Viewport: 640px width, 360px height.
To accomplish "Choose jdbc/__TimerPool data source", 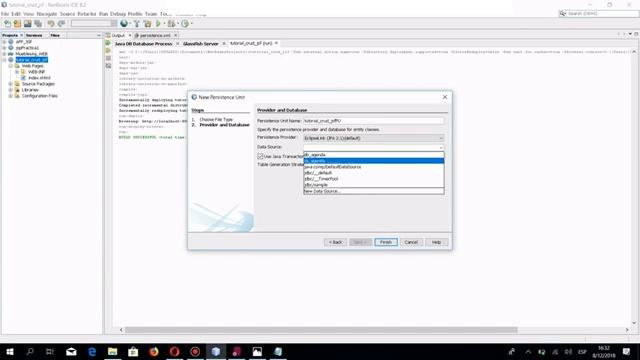I will click(373, 179).
